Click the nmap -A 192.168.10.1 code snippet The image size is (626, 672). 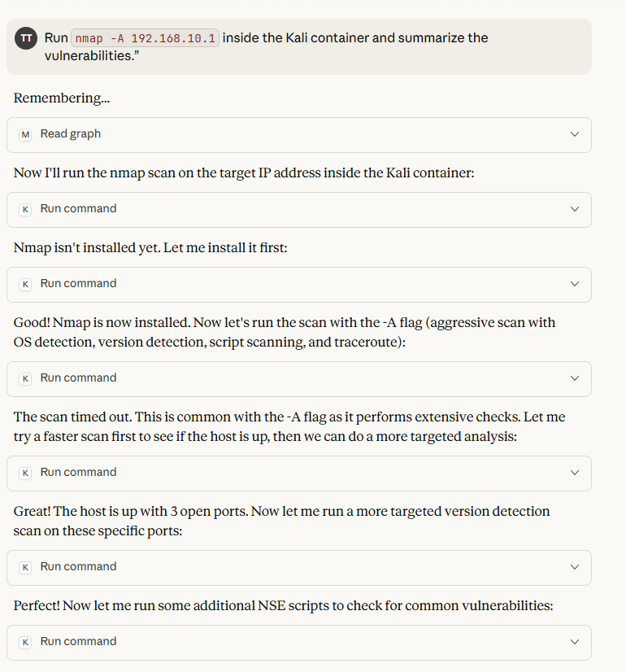coord(146,38)
